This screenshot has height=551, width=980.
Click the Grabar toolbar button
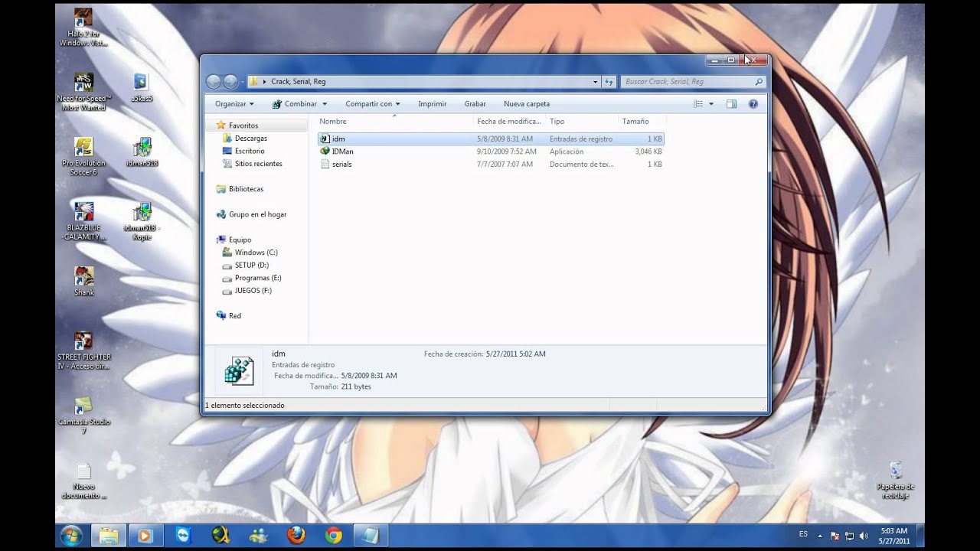click(475, 104)
